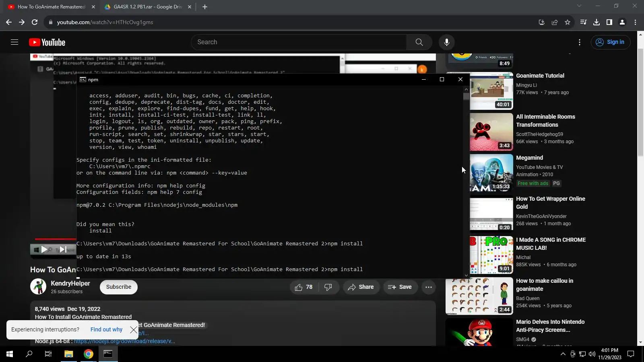Share the video
Screen dimensions: 644x362
(361, 287)
